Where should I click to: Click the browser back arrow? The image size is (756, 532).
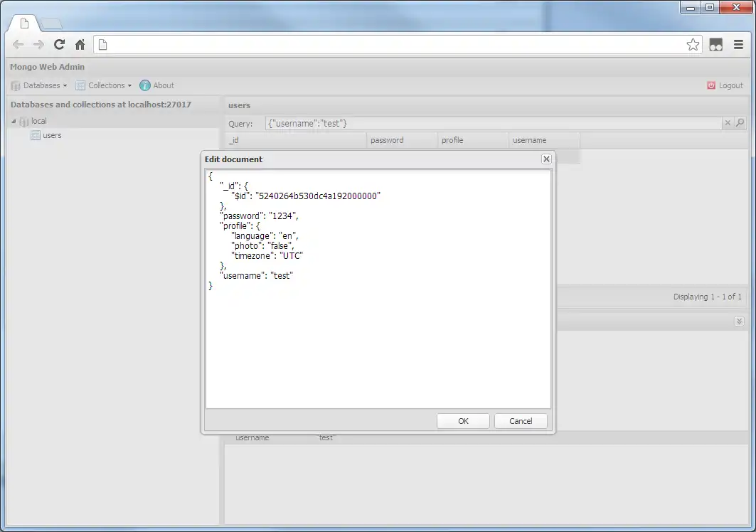(18, 45)
